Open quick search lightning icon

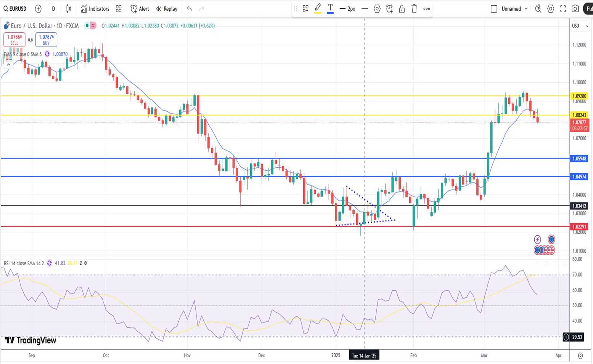pos(538,9)
